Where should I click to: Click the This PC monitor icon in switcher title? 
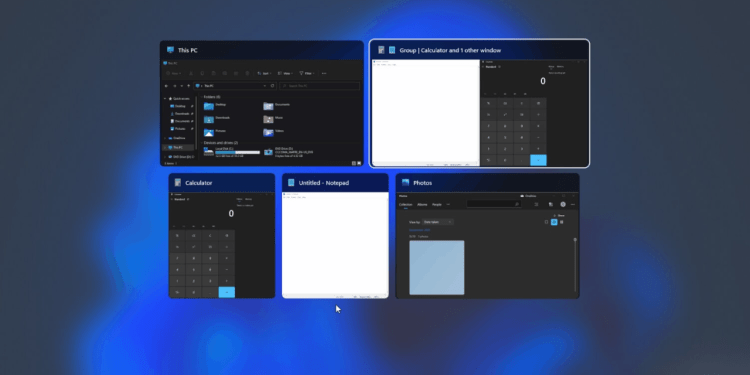pyautogui.click(x=170, y=50)
